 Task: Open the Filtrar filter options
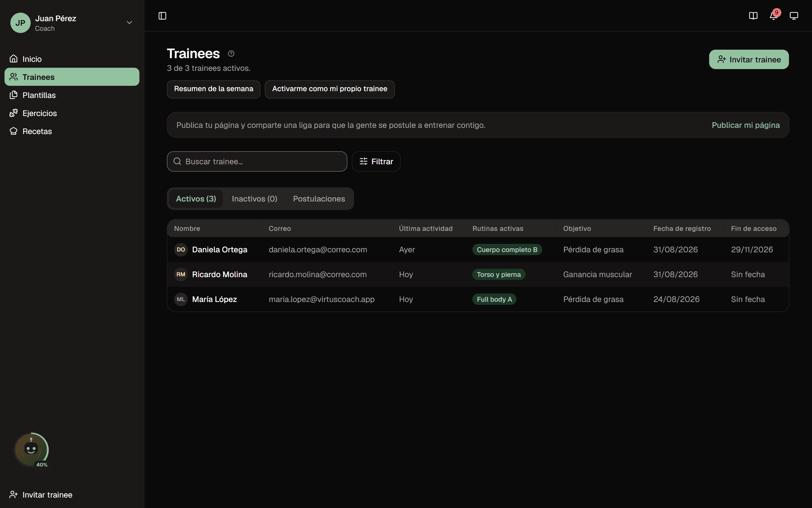[x=376, y=162]
